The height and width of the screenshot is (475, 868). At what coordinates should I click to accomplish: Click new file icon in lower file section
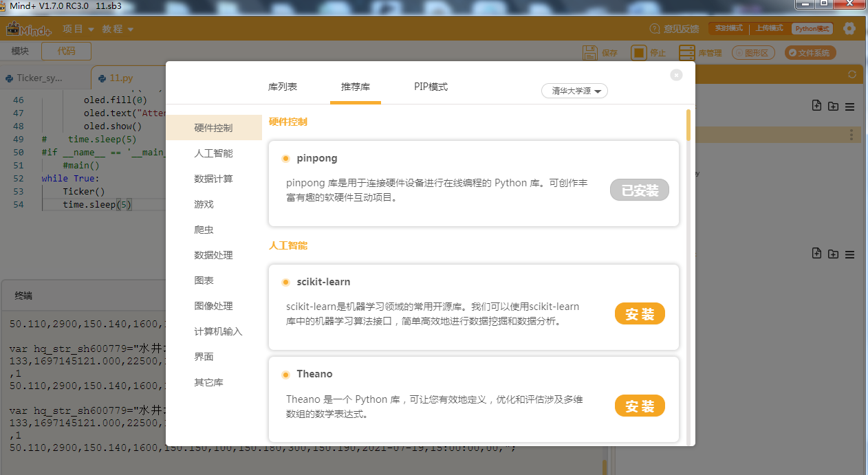(816, 254)
